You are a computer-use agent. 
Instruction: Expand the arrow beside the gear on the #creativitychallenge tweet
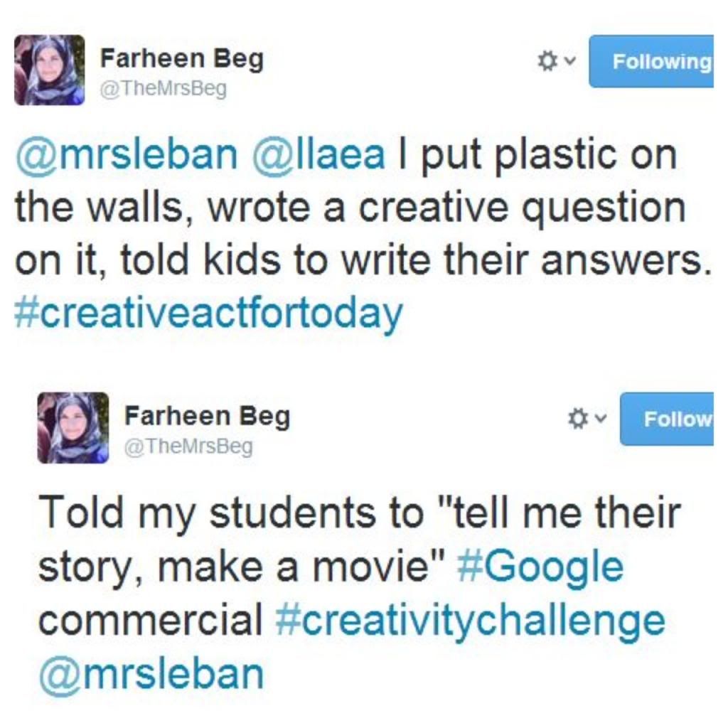point(601,419)
